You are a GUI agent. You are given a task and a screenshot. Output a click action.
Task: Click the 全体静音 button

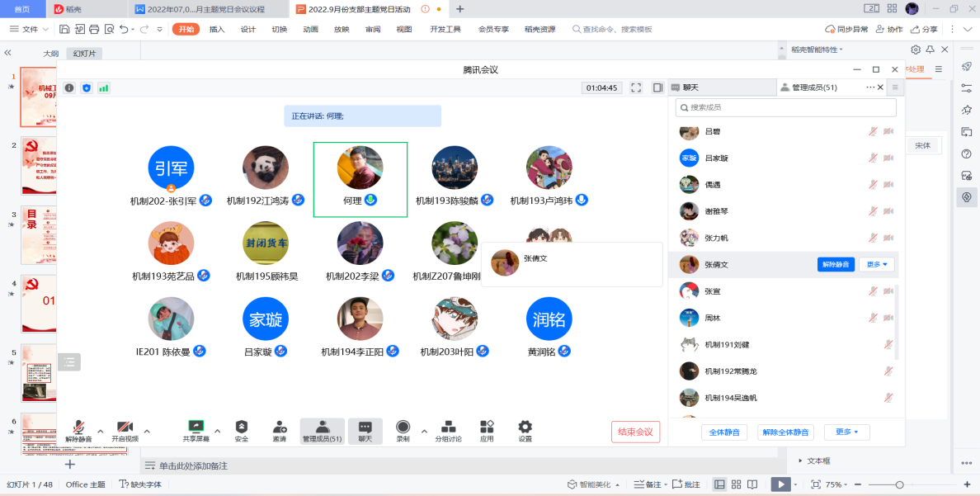point(725,432)
